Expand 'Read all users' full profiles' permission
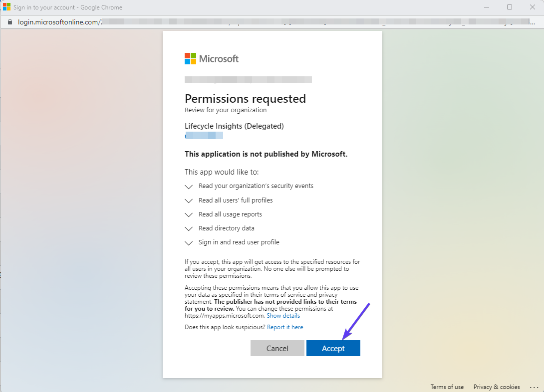Viewport: 544px width, 392px height. point(189,200)
